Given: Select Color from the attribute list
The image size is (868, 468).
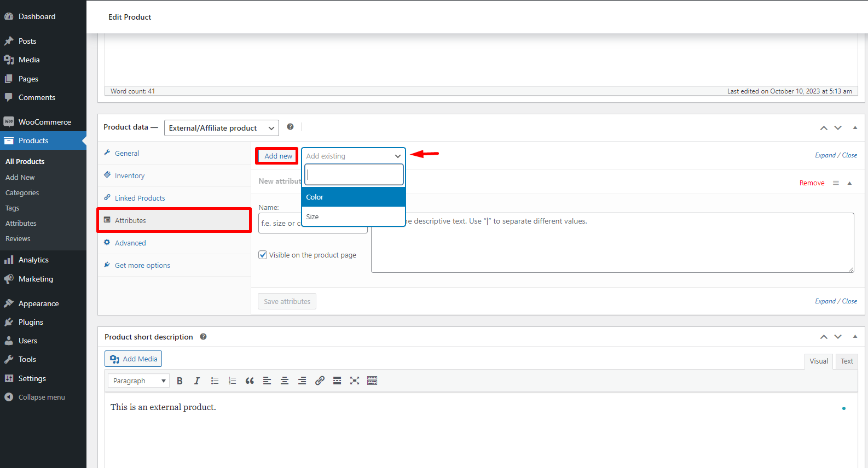Looking at the screenshot, I should (353, 197).
